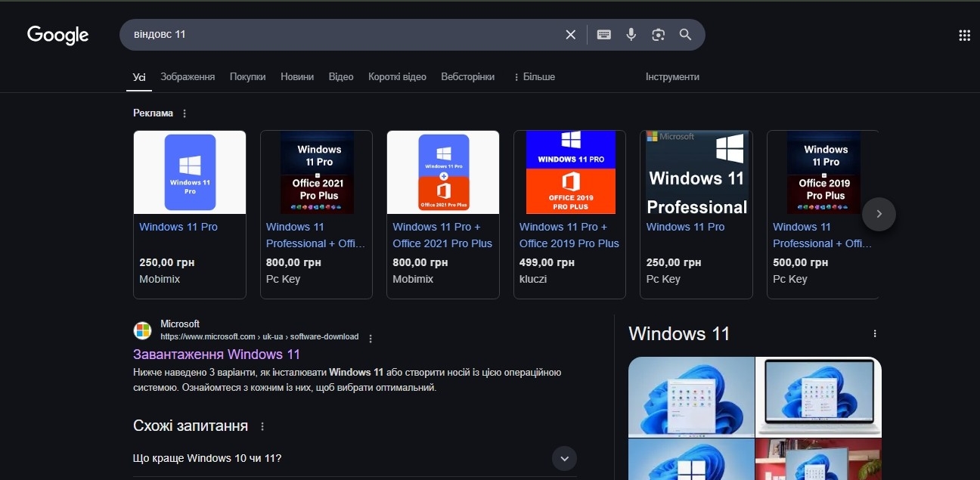Open the top-left Windows 11 panel image
Screen dimensions: 980x480
point(691,397)
